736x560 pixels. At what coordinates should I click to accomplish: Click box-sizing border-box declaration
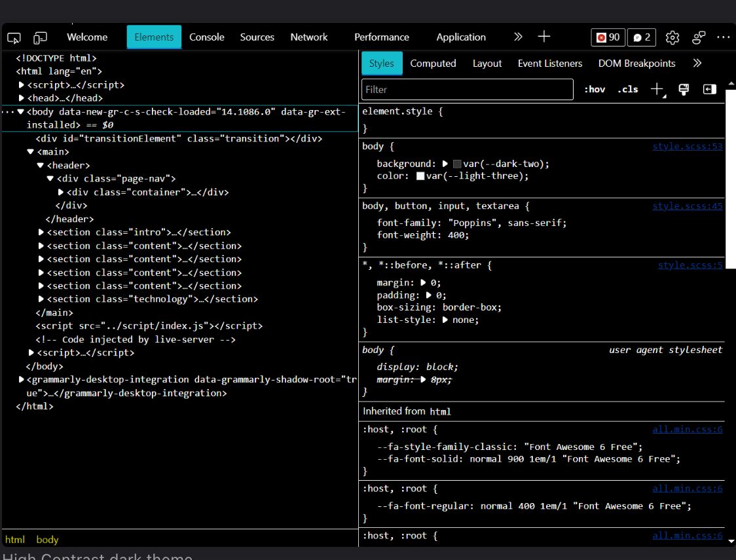point(439,307)
